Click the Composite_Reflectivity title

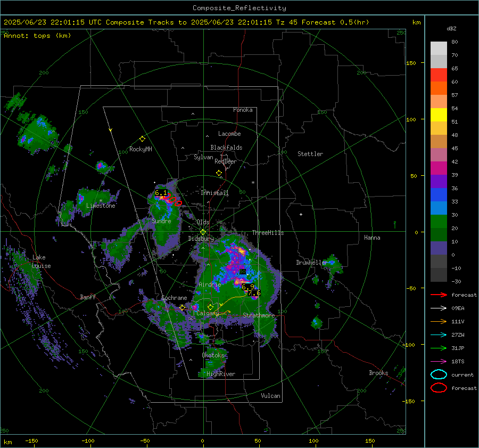[x=239, y=8]
